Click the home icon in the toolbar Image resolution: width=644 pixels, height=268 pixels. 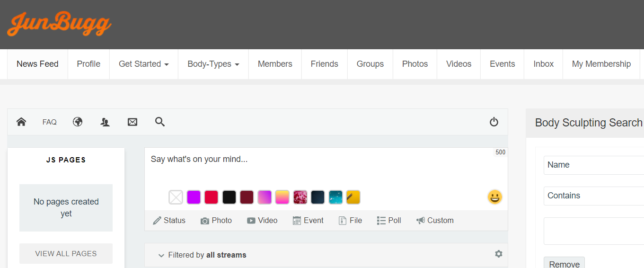(21, 122)
